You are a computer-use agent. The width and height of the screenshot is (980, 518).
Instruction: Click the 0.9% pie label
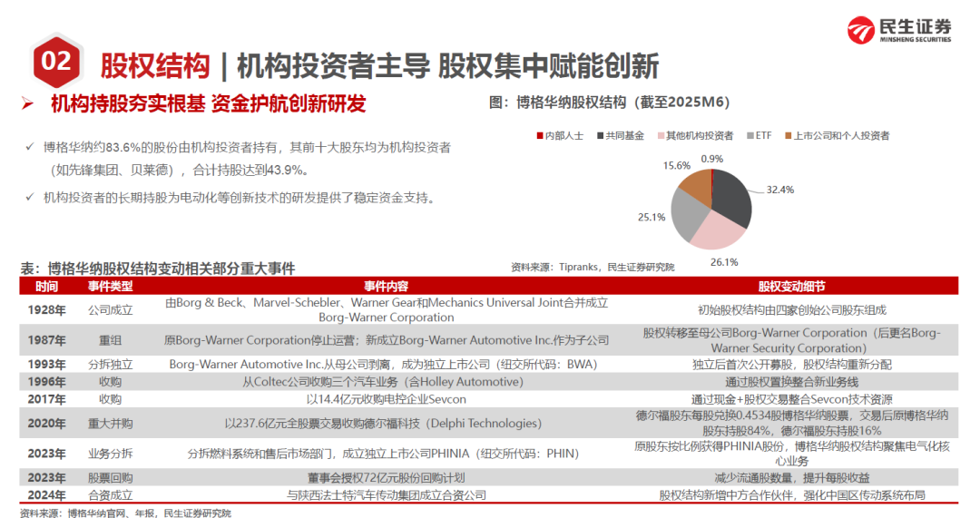pyautogui.click(x=712, y=159)
